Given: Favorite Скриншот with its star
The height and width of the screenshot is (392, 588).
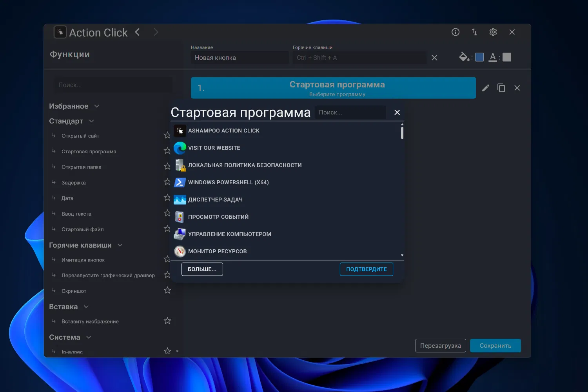Looking at the screenshot, I should [167, 290].
